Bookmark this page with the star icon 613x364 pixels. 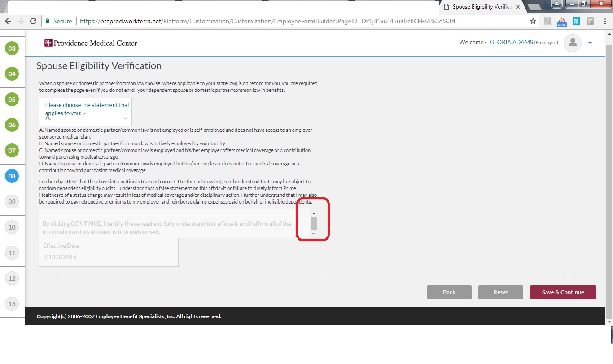tap(533, 21)
